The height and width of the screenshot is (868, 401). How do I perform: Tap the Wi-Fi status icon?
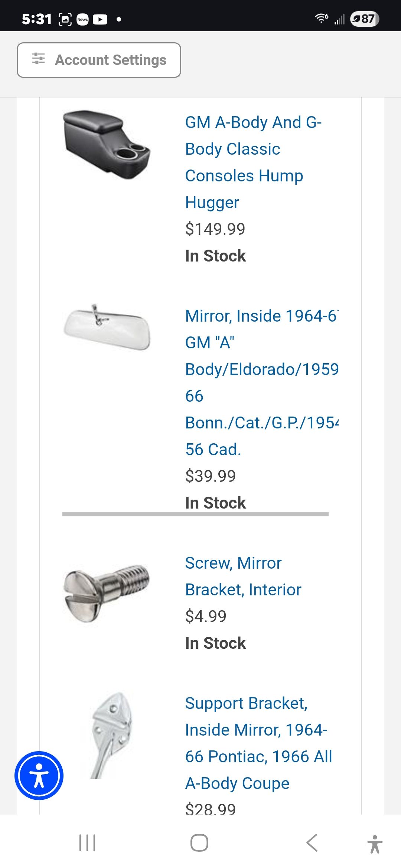point(322,18)
